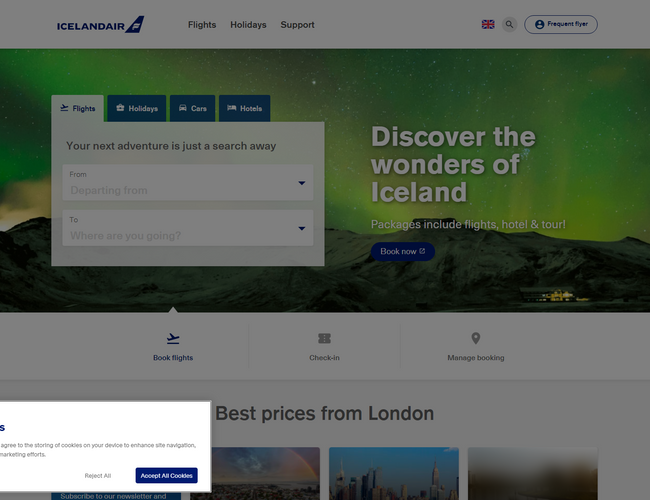Click Reject All in cookie banner
The height and width of the screenshot is (500, 650).
tap(98, 476)
